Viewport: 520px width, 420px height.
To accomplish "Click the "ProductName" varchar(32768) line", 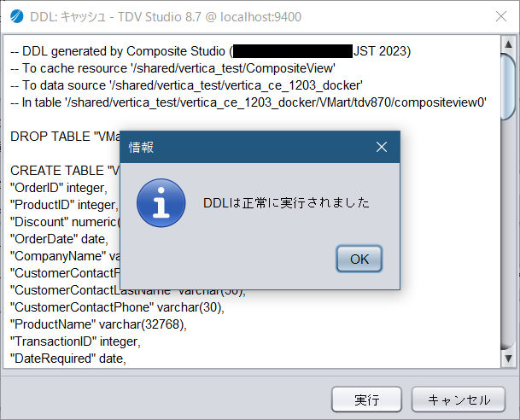I will click(x=99, y=324).
